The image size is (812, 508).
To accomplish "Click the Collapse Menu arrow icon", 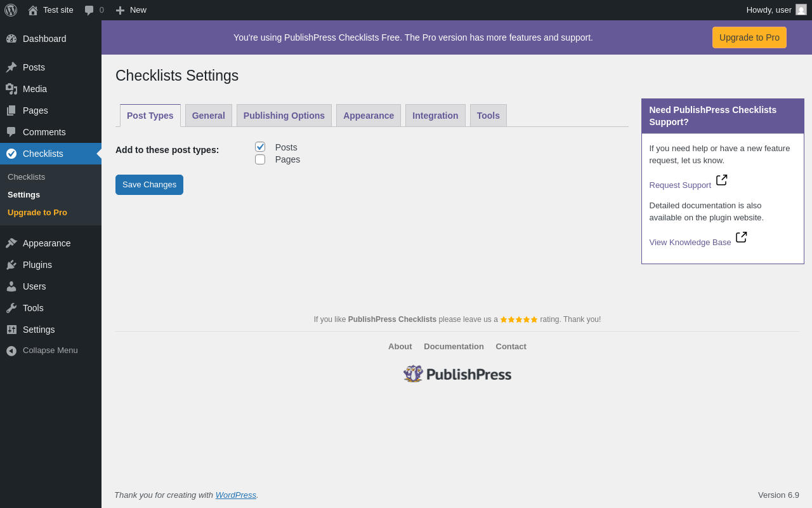I will [x=11, y=351].
